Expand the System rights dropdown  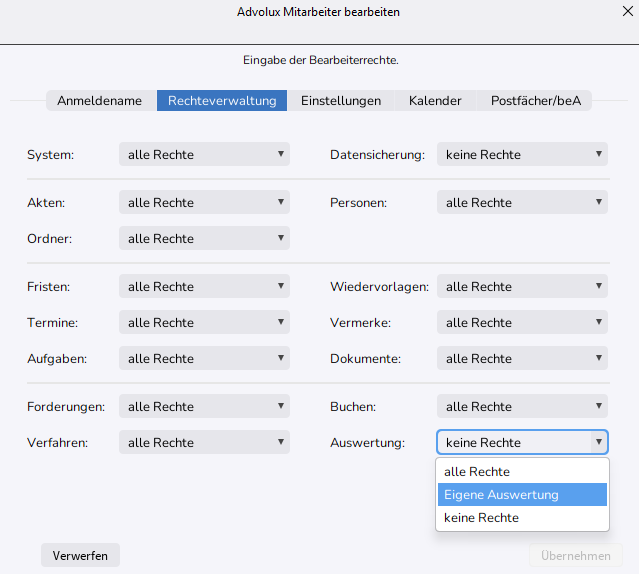[x=204, y=154]
